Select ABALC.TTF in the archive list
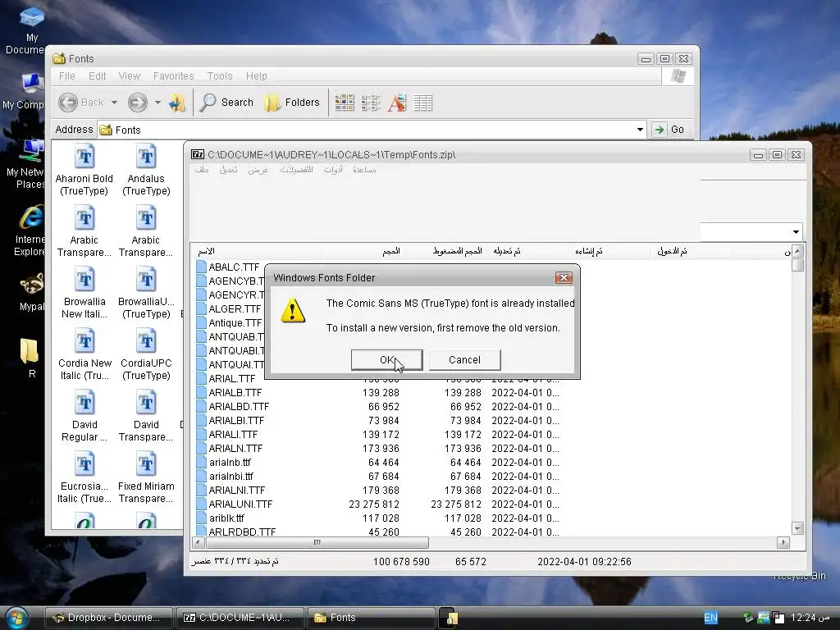Viewport: 840px width, 630px height. (x=229, y=267)
